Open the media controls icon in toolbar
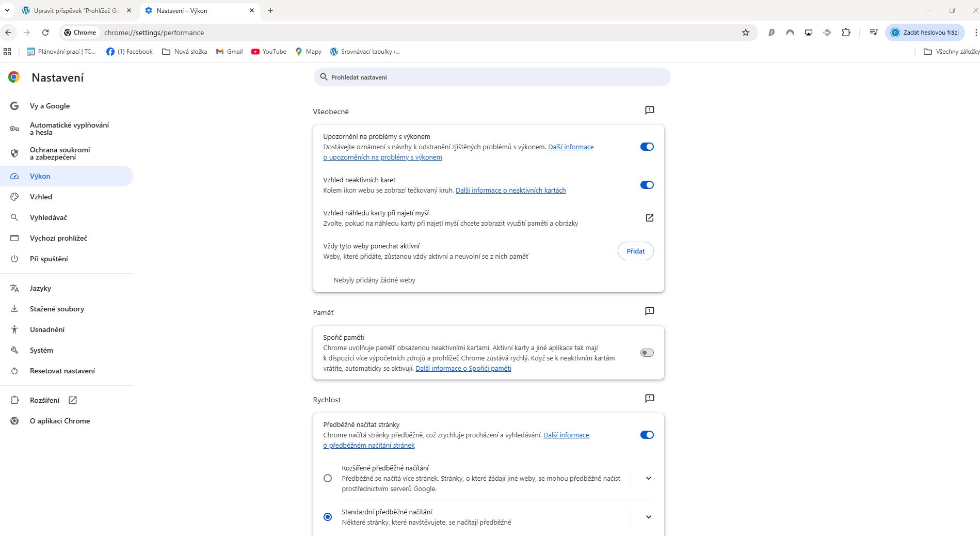The image size is (980, 536). pos(873,33)
